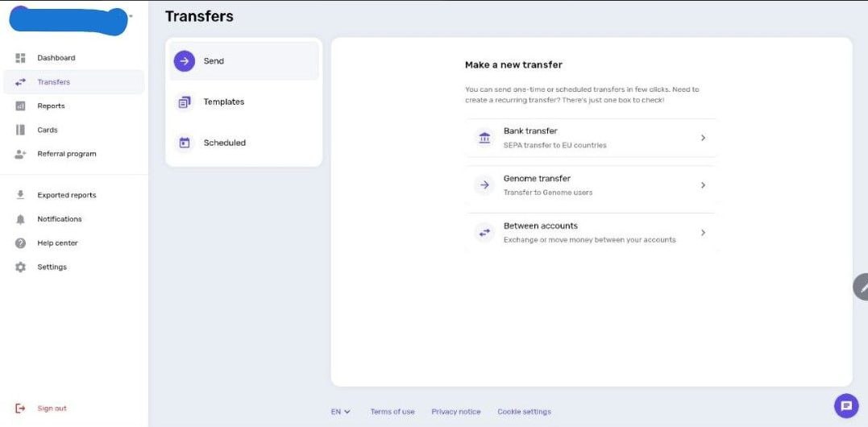
Task: Click the Reports chart icon
Action: (20, 106)
